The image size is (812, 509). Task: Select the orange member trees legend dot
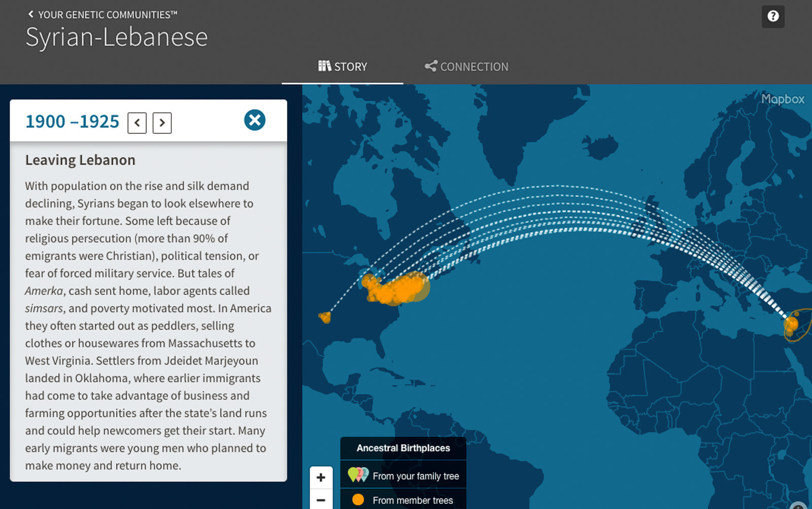(x=358, y=500)
